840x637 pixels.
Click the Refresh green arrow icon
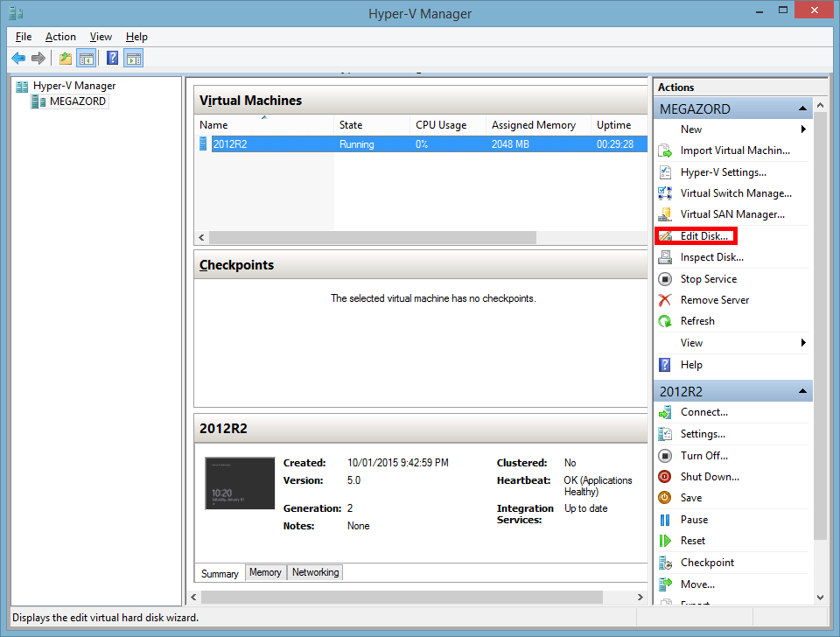pos(665,321)
